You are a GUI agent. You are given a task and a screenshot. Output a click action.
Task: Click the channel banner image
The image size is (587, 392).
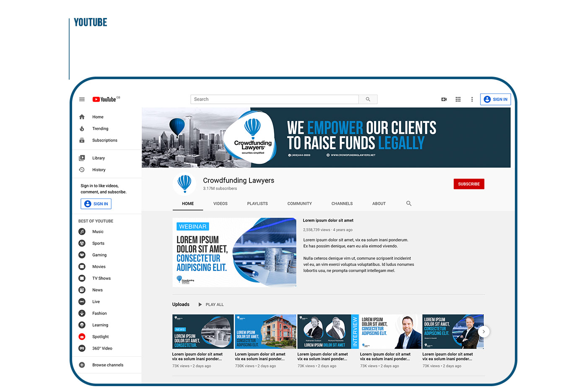(326, 138)
